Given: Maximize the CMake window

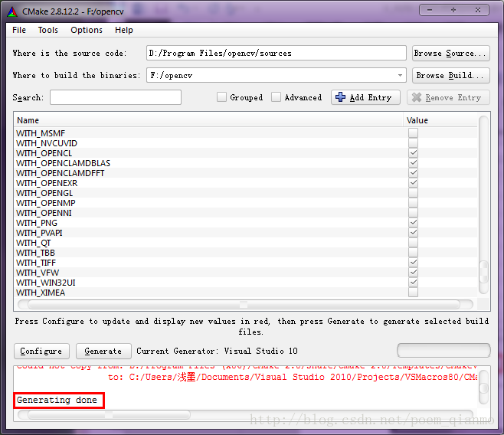Looking at the screenshot, I should click(x=453, y=10).
